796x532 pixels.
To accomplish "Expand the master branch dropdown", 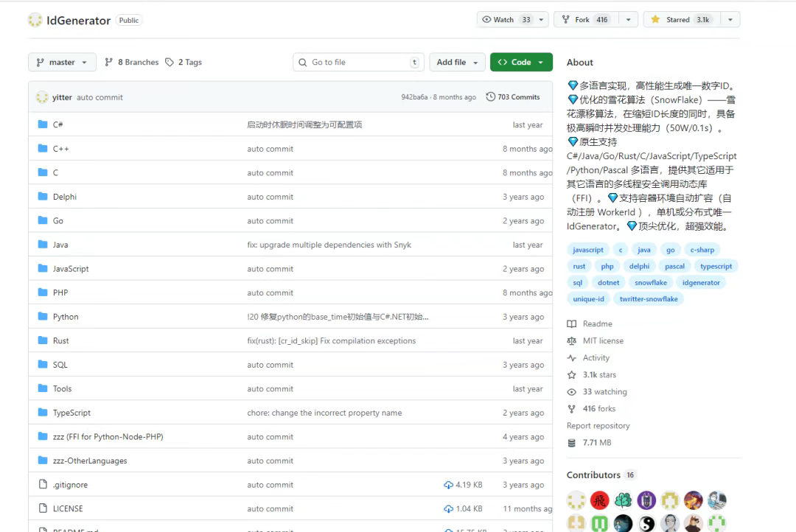I will (x=61, y=62).
